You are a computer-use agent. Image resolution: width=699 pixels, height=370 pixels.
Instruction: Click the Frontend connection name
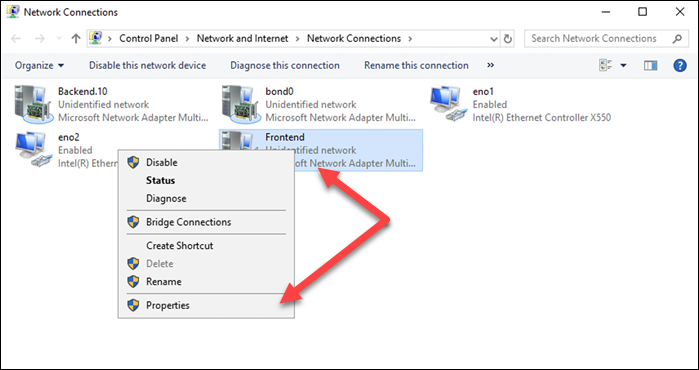(285, 137)
